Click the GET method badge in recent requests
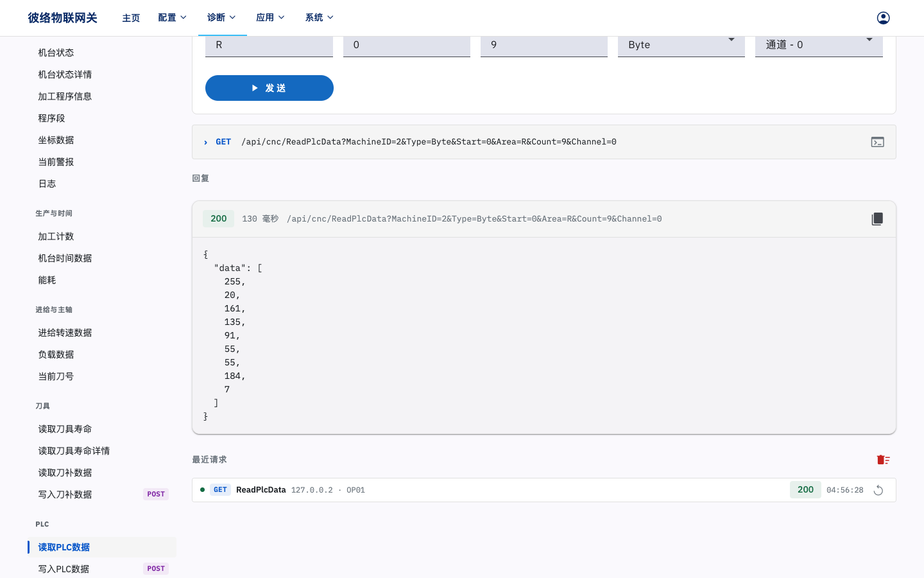 [220, 490]
